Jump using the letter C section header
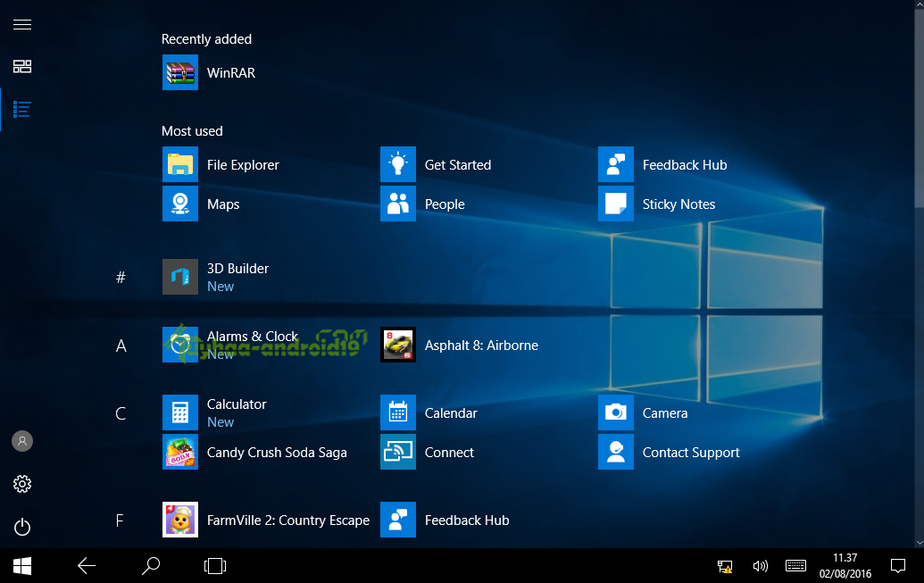 (121, 413)
